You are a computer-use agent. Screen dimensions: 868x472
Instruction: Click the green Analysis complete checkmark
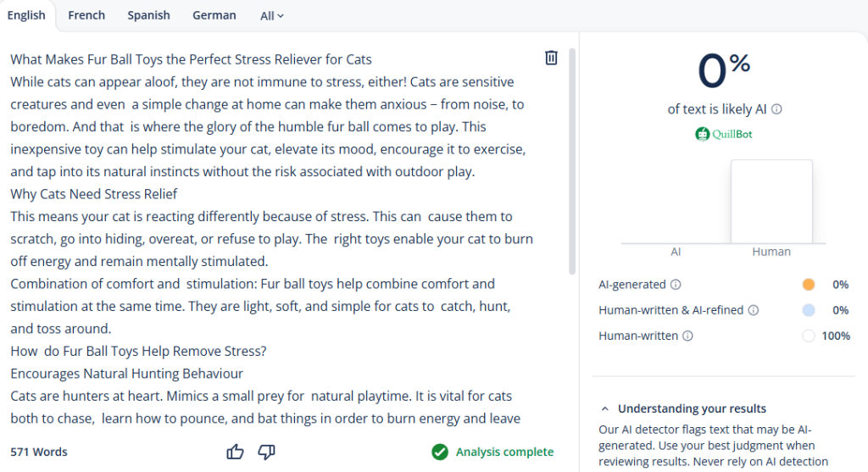coord(439,452)
